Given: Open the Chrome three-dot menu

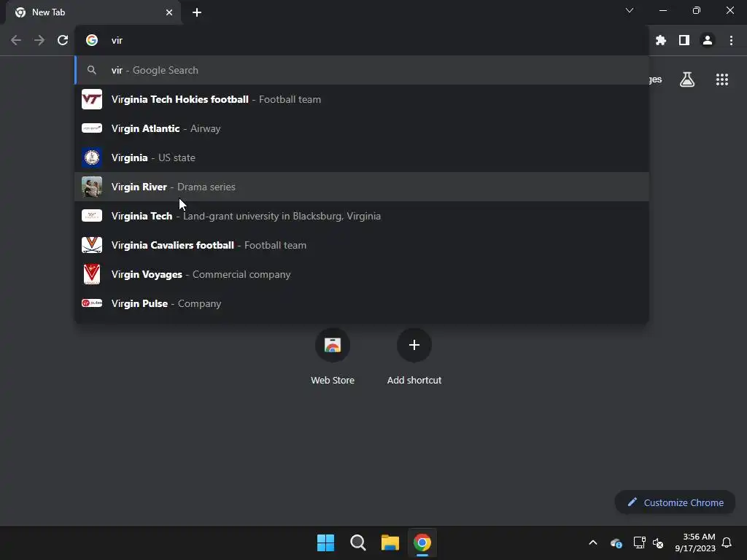Looking at the screenshot, I should (x=731, y=41).
